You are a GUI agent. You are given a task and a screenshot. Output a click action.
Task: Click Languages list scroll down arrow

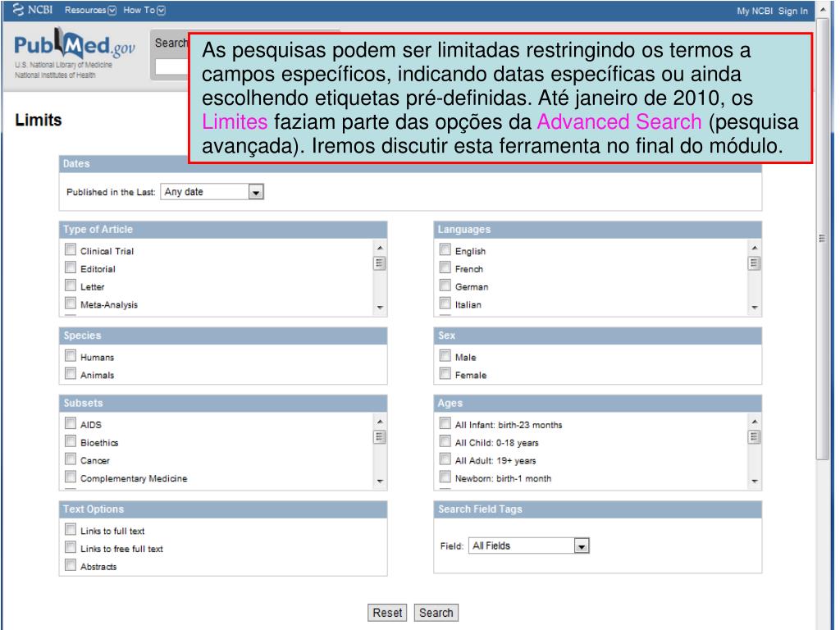(x=755, y=308)
